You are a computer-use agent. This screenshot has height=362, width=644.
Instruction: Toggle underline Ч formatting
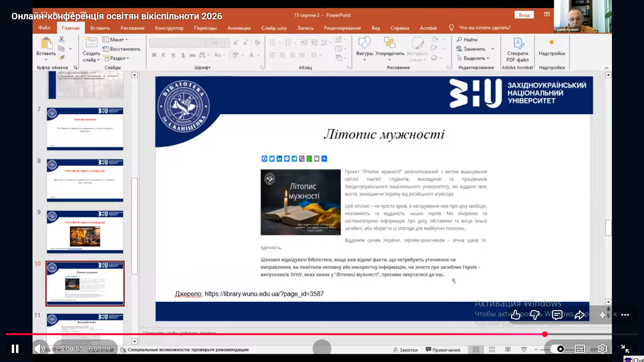pos(172,55)
